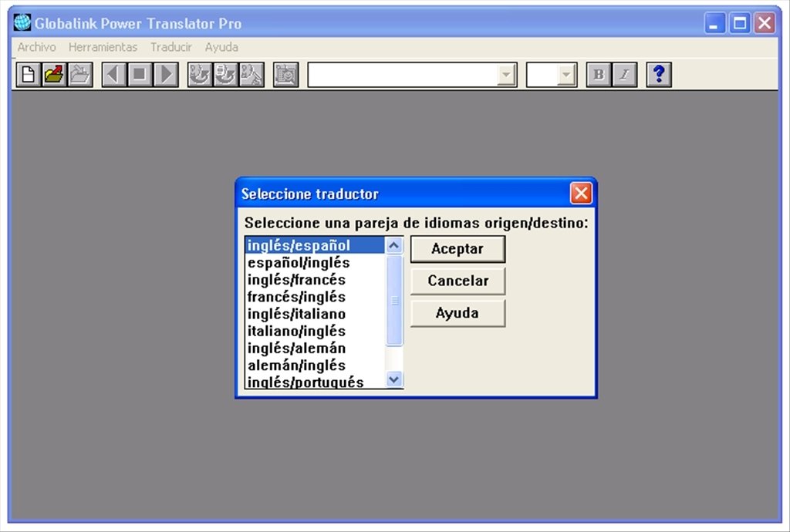The image size is (790, 532).
Task: Open a file with the yellow folder icon
Action: [55, 75]
